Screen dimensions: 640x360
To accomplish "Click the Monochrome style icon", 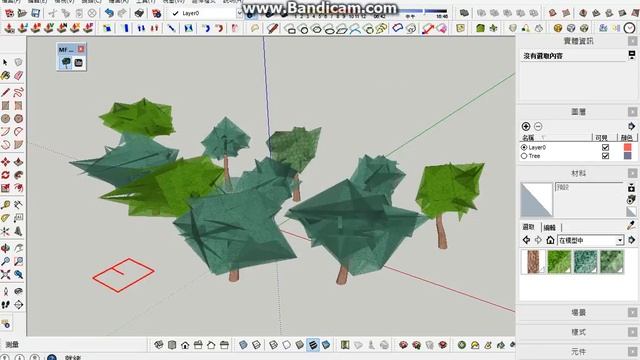I will pos(326,345).
